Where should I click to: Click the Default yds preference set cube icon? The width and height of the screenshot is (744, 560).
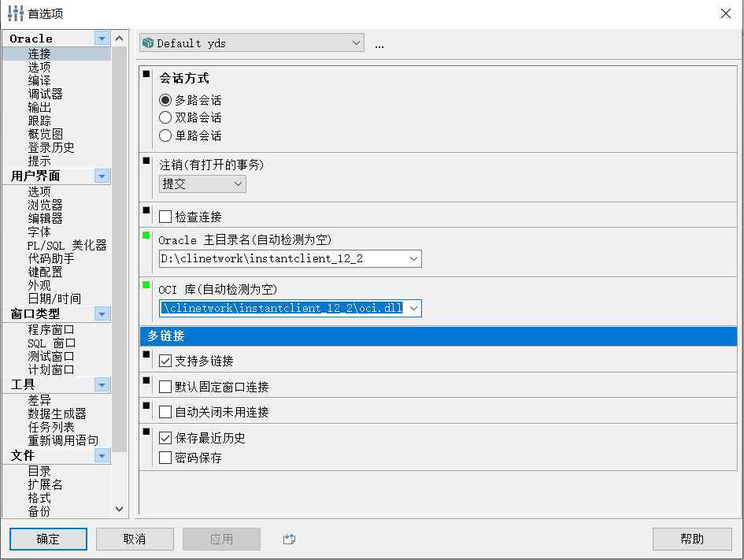(x=148, y=43)
